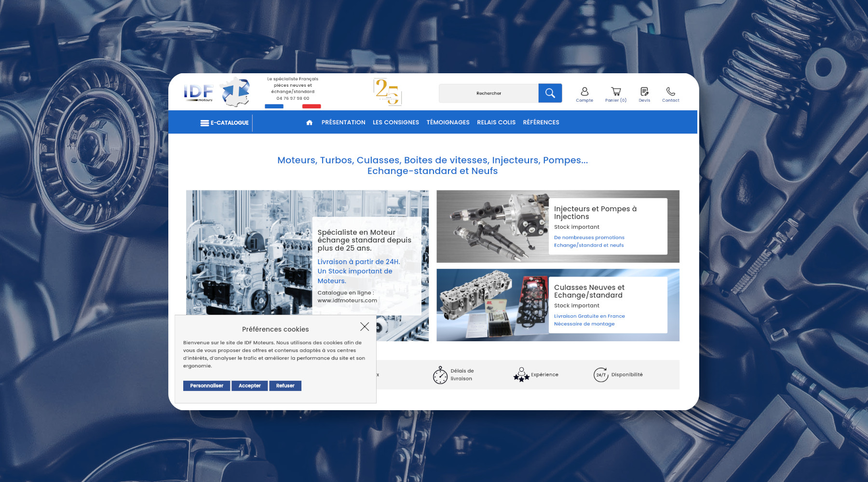The image size is (868, 482).
Task: Open 'Injecteurs et Pompes à Injections' heading
Action: [x=595, y=213]
